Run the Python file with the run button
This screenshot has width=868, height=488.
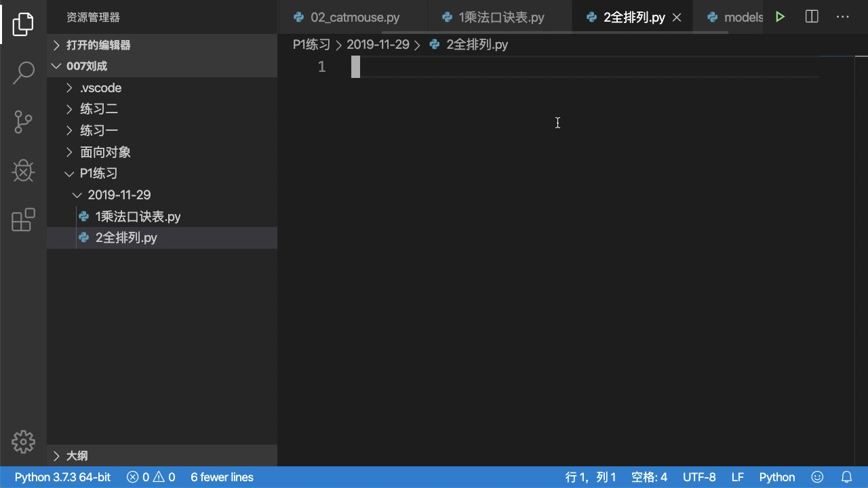tap(780, 17)
